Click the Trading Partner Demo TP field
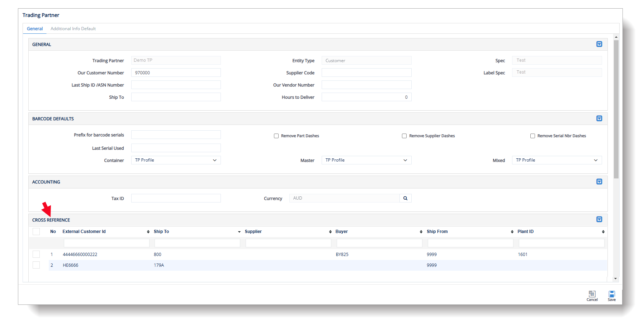 [x=176, y=60]
